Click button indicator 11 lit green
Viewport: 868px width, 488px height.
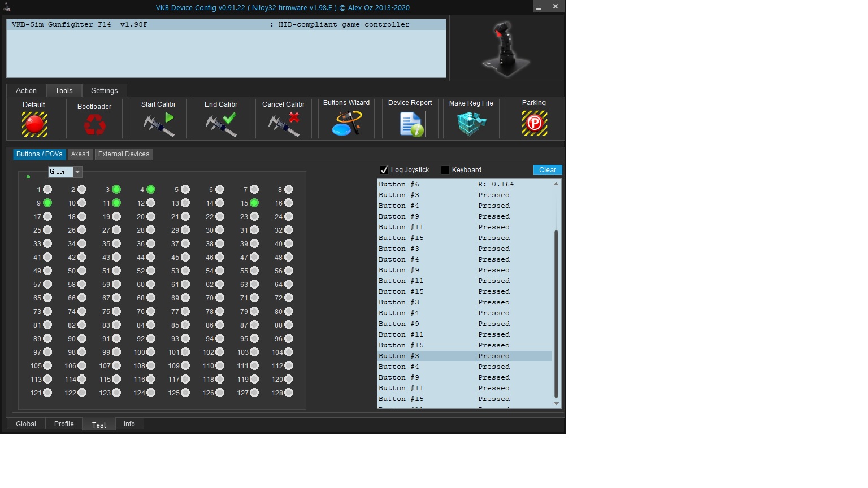116,203
